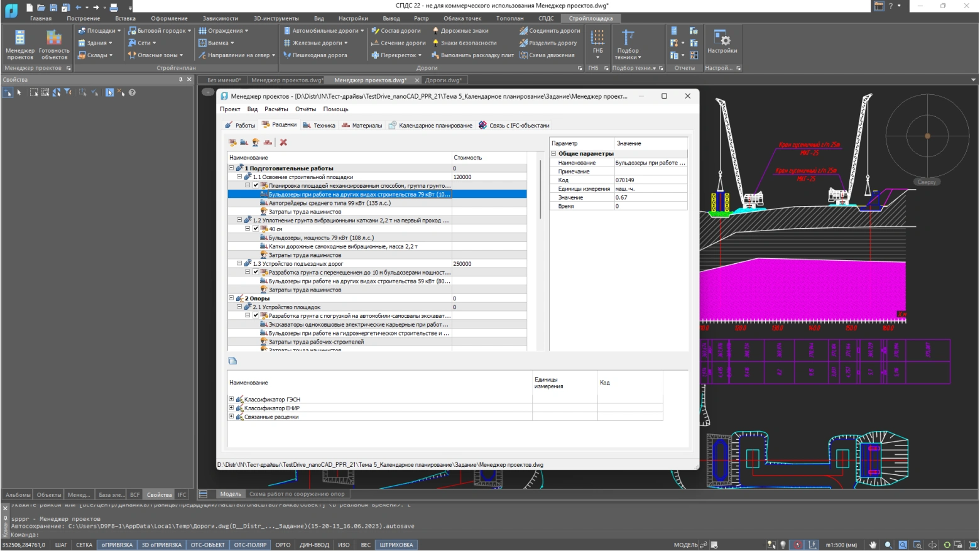Toggle the СЕТКА grid mode
The width and height of the screenshot is (980, 551).
point(84,545)
